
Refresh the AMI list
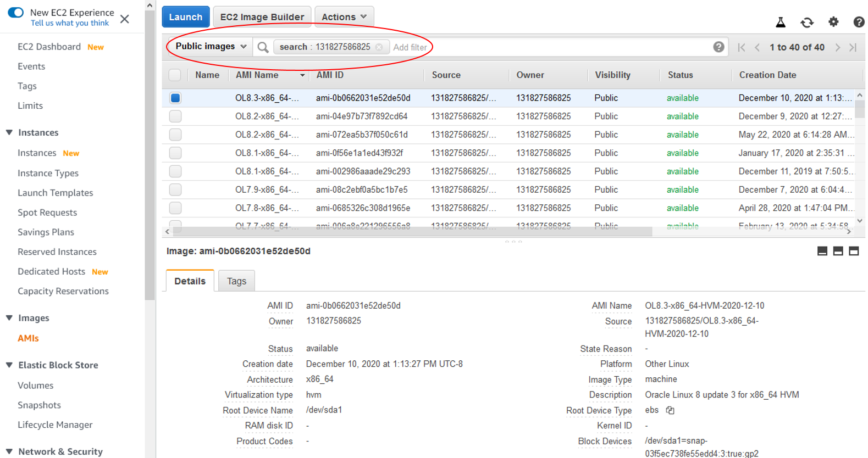[x=806, y=22]
